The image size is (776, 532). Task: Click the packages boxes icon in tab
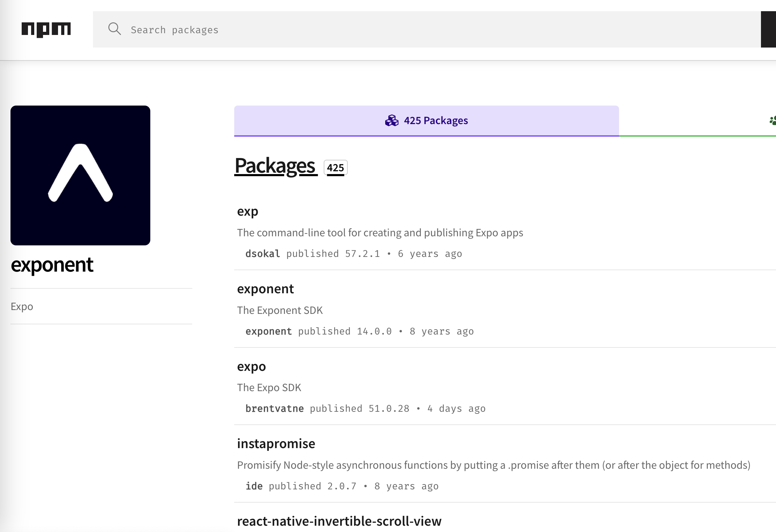391,121
